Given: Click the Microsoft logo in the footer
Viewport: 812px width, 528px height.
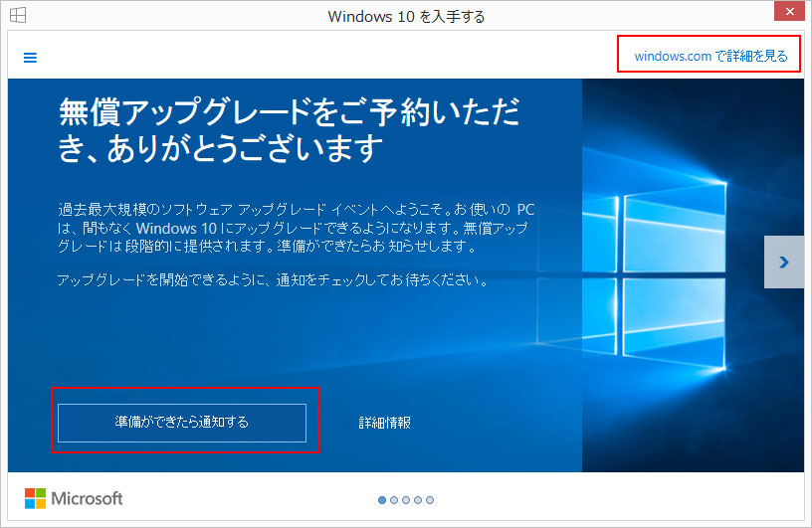Looking at the screenshot, I should (74, 498).
